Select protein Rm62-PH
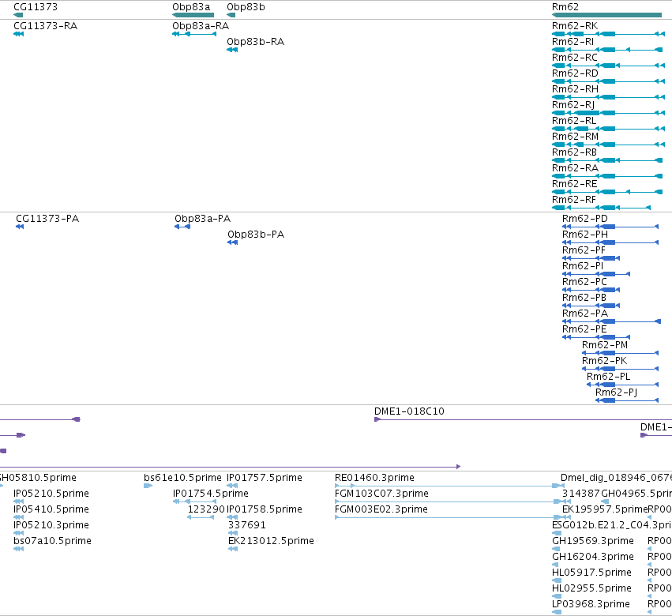The image size is (672, 616). (x=610, y=242)
